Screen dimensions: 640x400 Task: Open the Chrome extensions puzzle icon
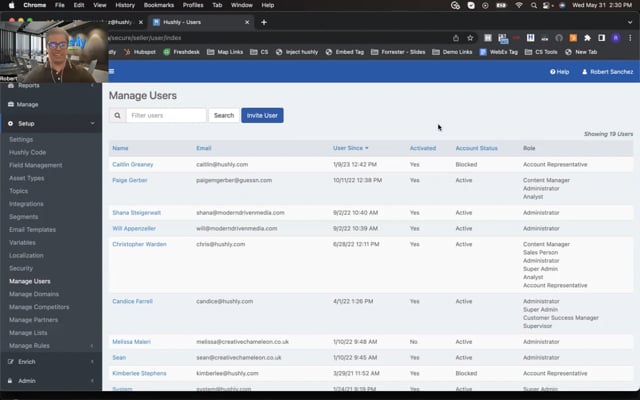[x=586, y=38]
